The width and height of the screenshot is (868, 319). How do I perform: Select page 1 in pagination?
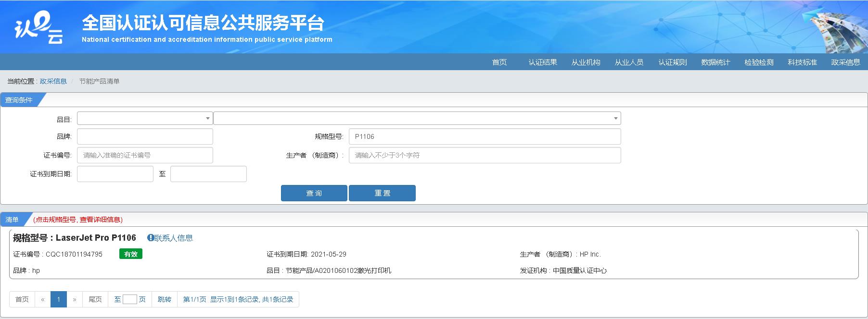(59, 299)
